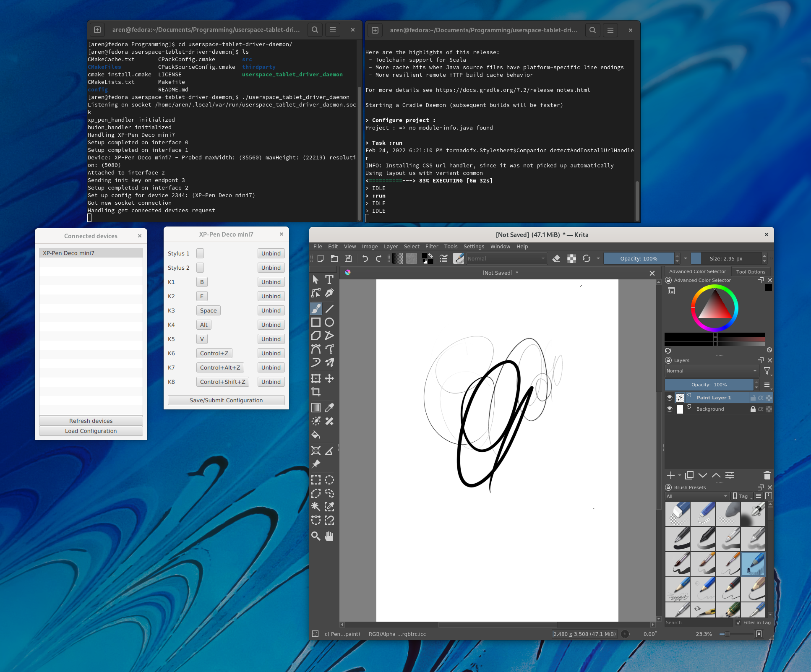
Task: Unlock the Background layer
Action: click(753, 409)
